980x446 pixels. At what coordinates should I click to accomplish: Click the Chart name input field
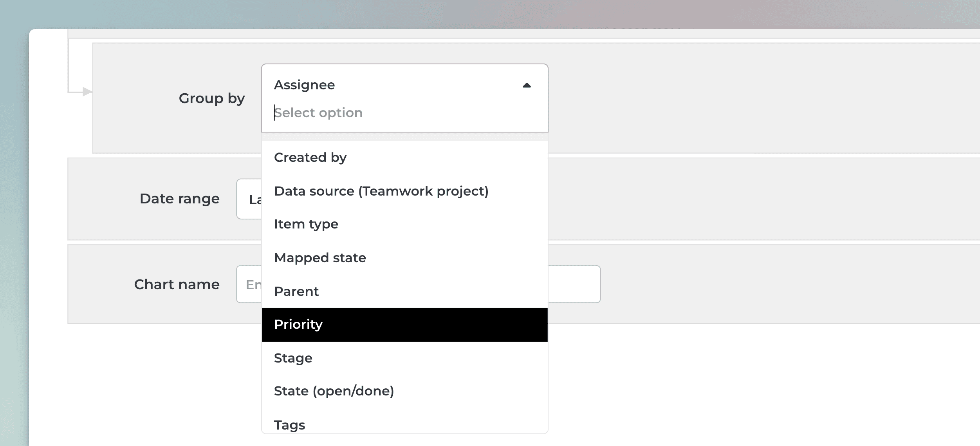click(x=249, y=285)
